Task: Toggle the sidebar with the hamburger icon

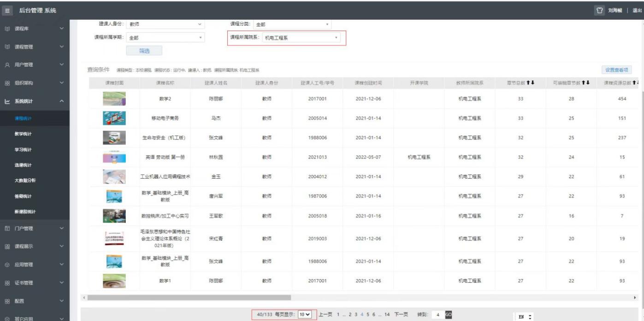Action: (8, 11)
